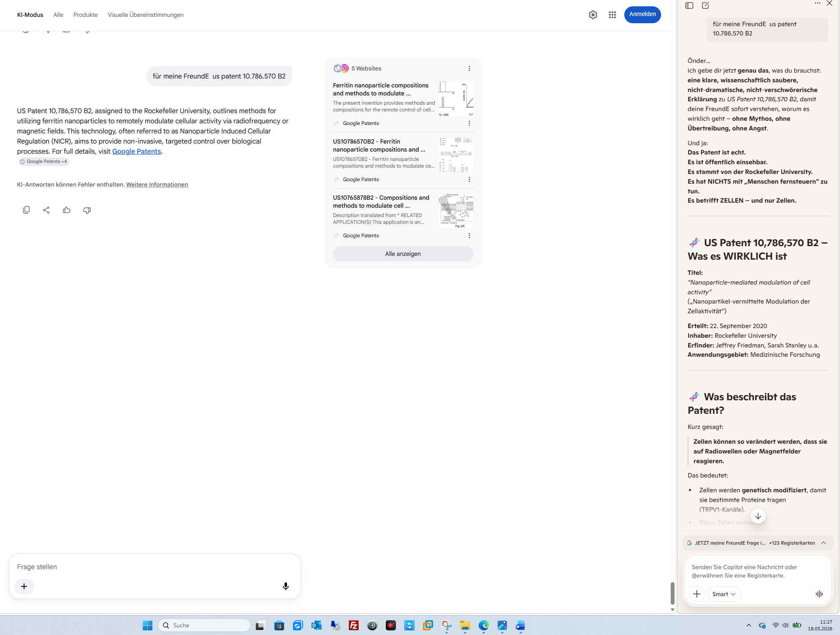The width and height of the screenshot is (840, 635).
Task: Open the Smart mode dropdown
Action: (724, 594)
